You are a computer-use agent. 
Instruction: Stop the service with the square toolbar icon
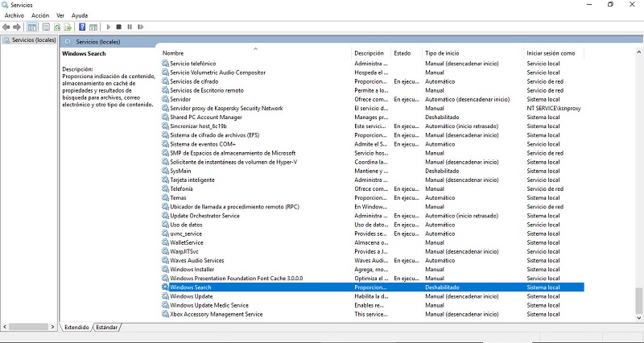118,27
